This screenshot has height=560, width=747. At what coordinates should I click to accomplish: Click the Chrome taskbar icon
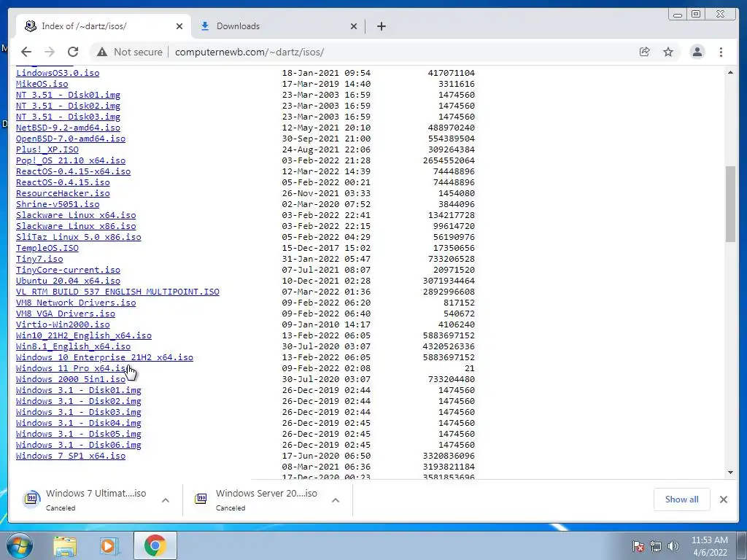point(155,545)
